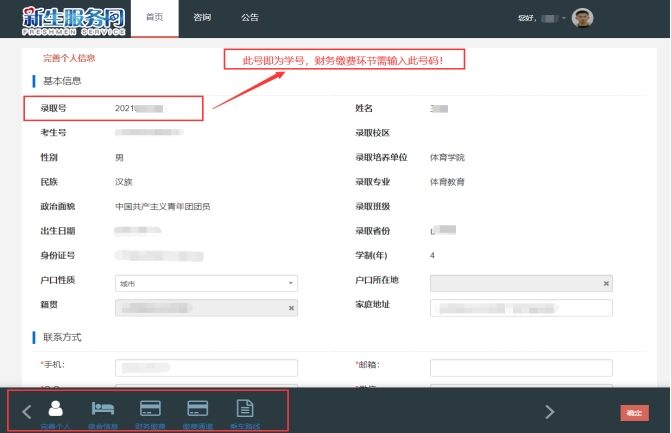Clear the 户口所在地 field with its x
Image resolution: width=671 pixels, height=433 pixels.
pyautogui.click(x=606, y=284)
